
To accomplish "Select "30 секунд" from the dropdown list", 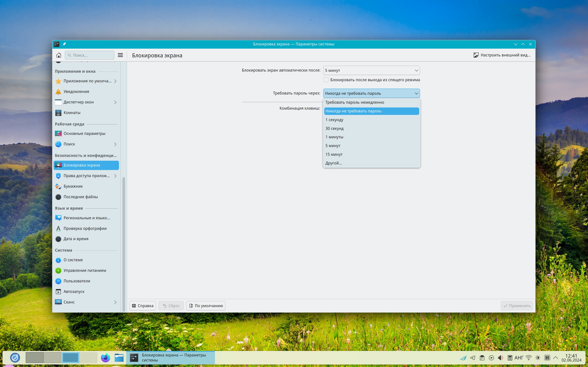I will pyautogui.click(x=334, y=128).
